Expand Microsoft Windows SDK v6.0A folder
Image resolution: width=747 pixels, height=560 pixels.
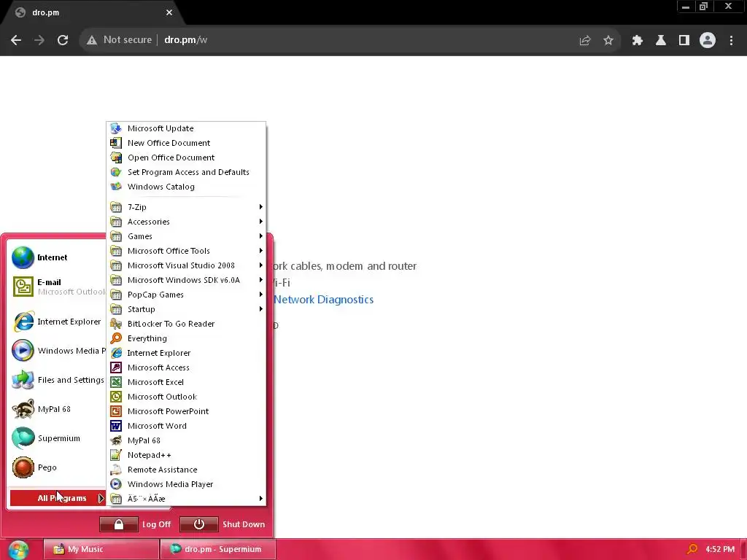[x=186, y=280]
